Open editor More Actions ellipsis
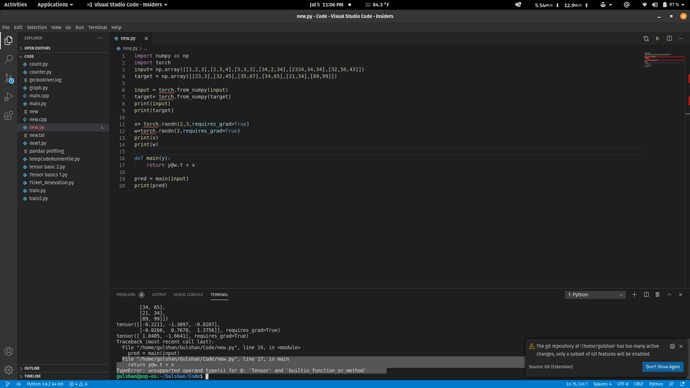 point(680,38)
